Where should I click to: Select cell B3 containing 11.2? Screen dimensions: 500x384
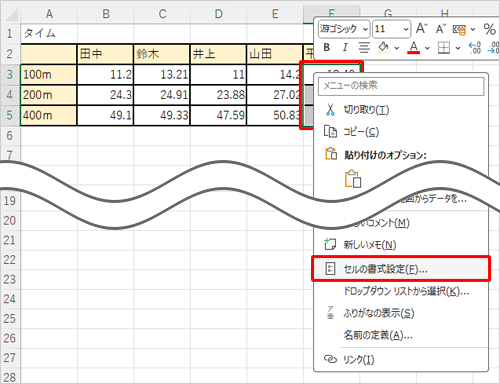pyautogui.click(x=105, y=75)
